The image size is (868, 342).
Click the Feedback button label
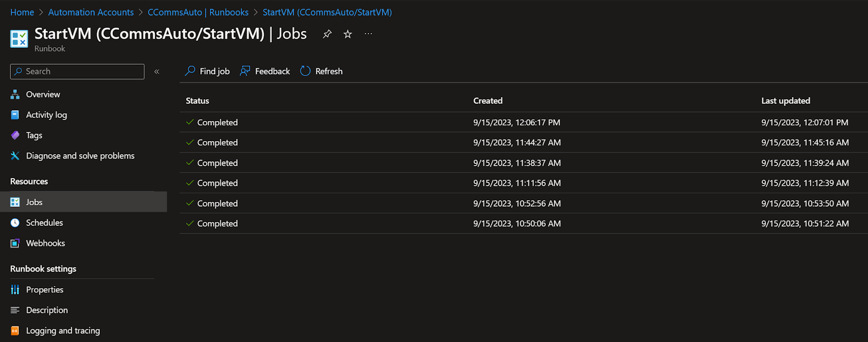click(x=272, y=72)
